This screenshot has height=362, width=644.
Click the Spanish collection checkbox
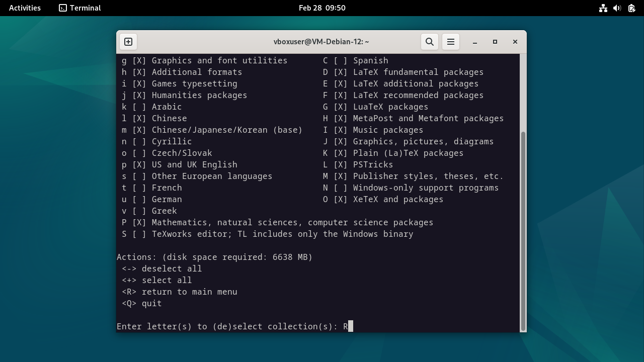tap(340, 60)
